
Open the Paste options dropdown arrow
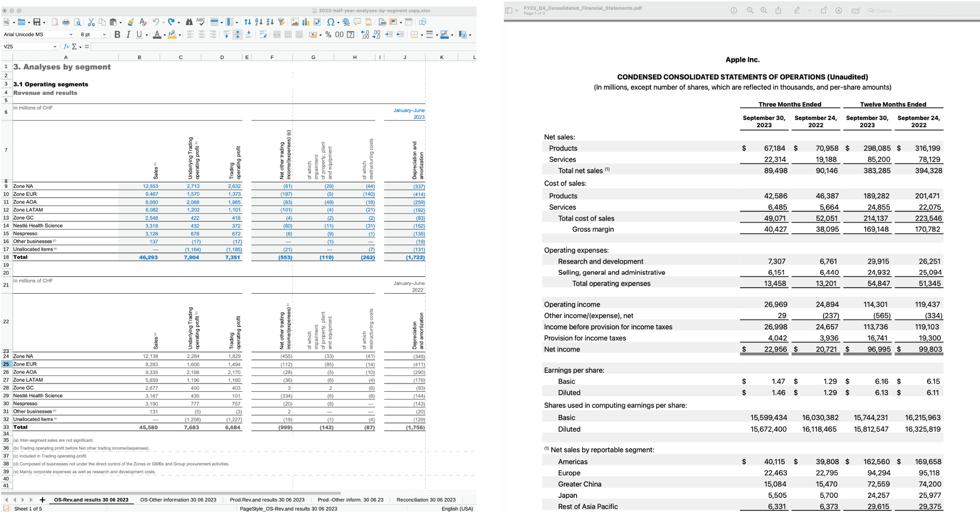click(120, 22)
